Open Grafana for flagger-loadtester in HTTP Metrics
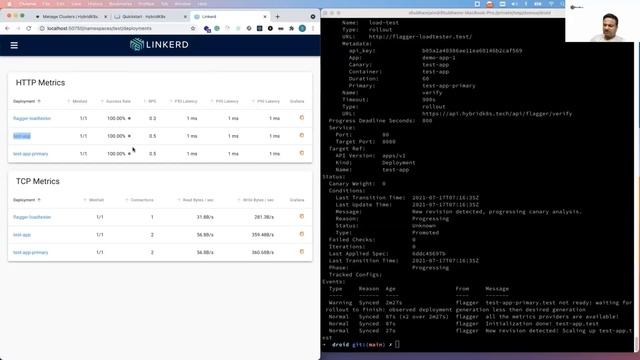Viewport: 640px width, 360px height. (302, 118)
